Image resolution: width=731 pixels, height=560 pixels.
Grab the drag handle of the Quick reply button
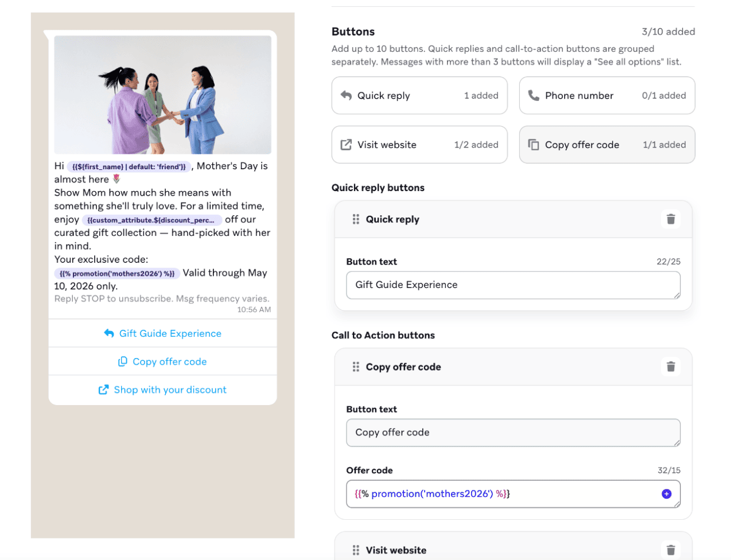tap(356, 219)
